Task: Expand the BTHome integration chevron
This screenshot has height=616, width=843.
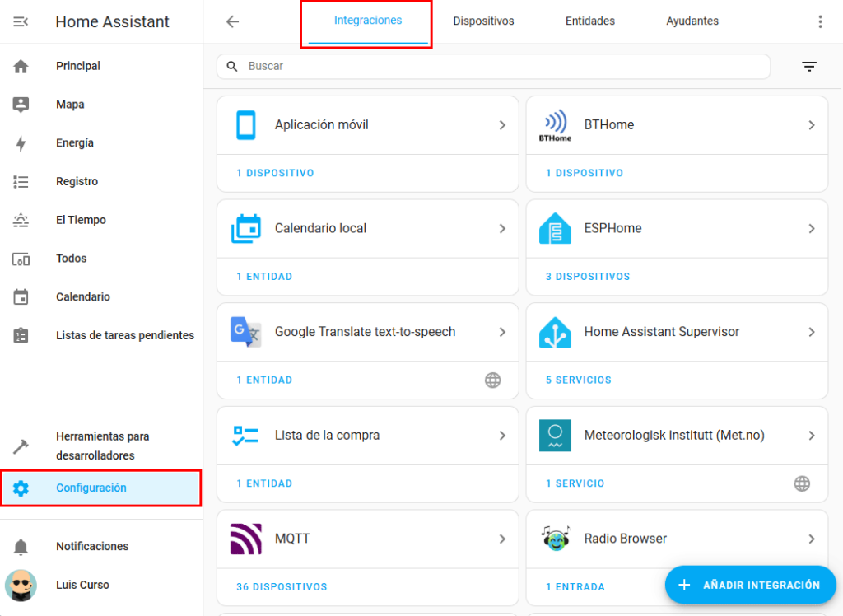Action: 811,125
